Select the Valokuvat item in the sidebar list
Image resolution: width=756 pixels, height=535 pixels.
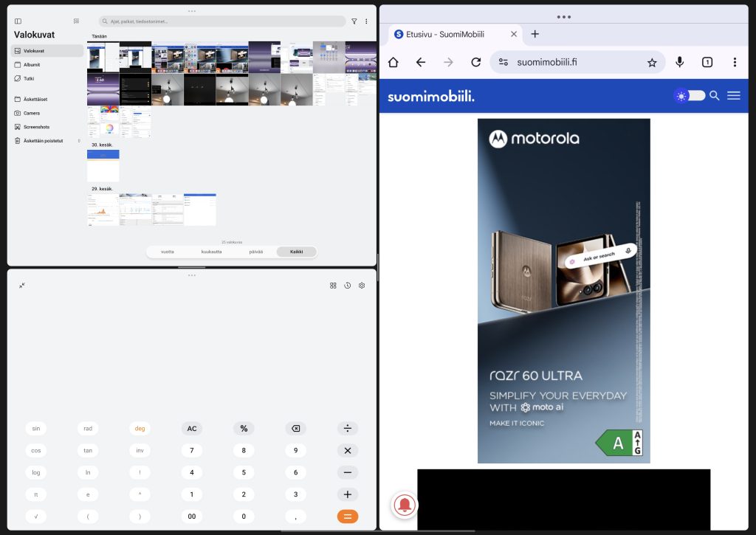[x=47, y=51]
